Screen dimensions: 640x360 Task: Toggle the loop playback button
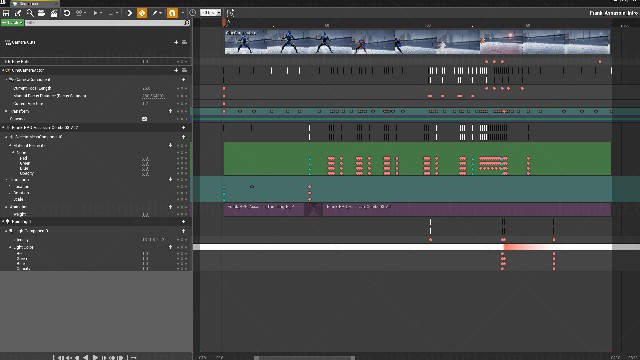tap(133, 358)
